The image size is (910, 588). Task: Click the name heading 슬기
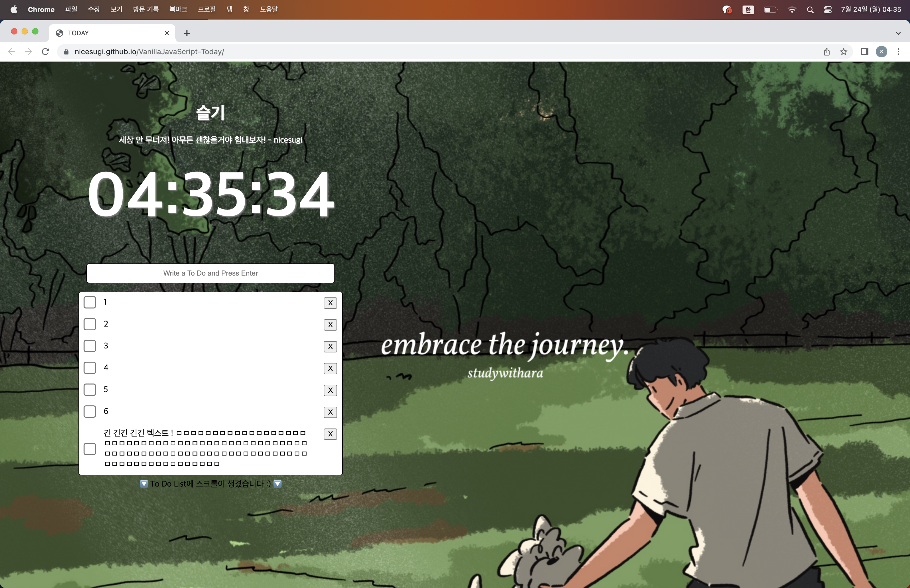[210, 113]
